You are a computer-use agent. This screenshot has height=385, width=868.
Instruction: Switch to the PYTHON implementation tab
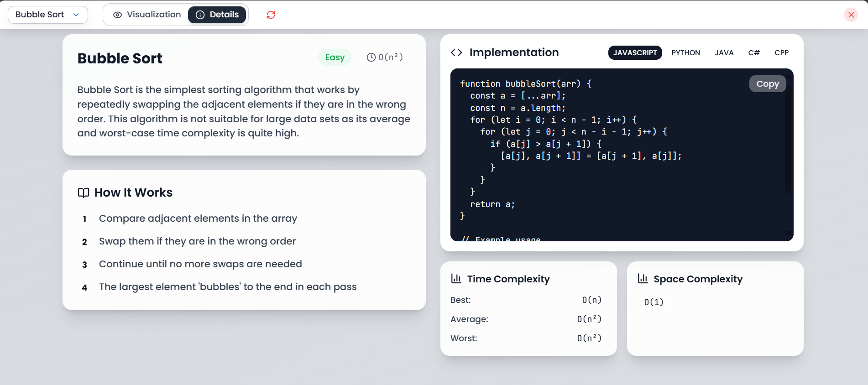(x=685, y=52)
